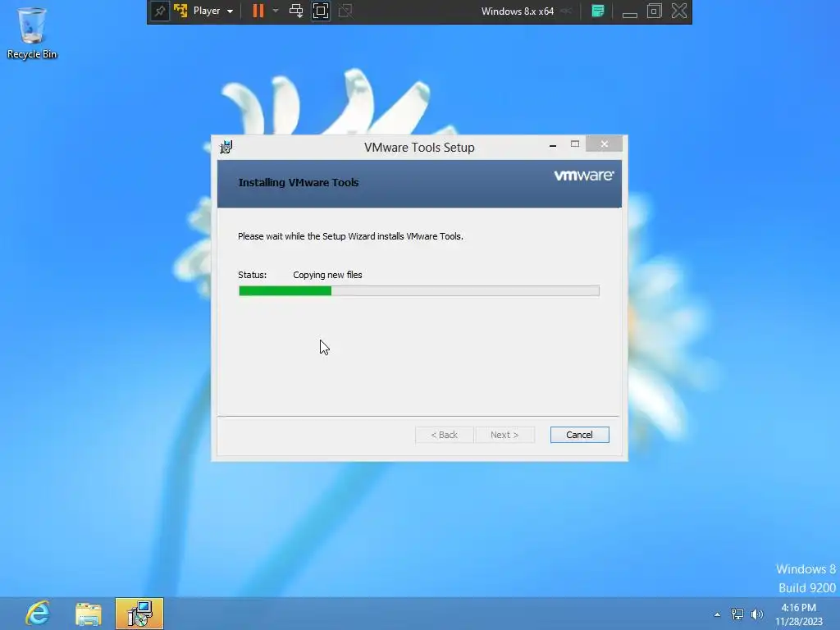The width and height of the screenshot is (840, 630).
Task: Click the disabled Back button
Action: tap(444, 435)
